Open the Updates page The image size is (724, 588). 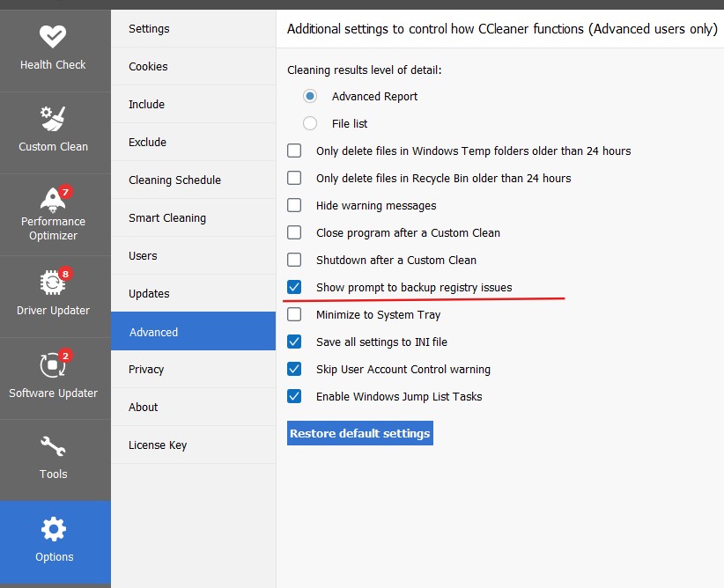click(x=193, y=293)
